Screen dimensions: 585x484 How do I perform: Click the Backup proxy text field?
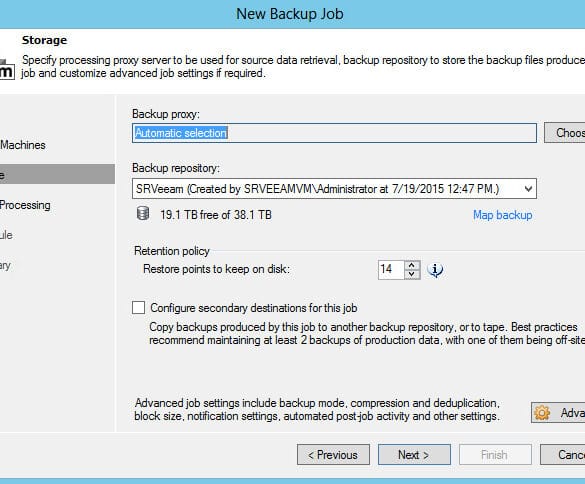pyautogui.click(x=334, y=133)
